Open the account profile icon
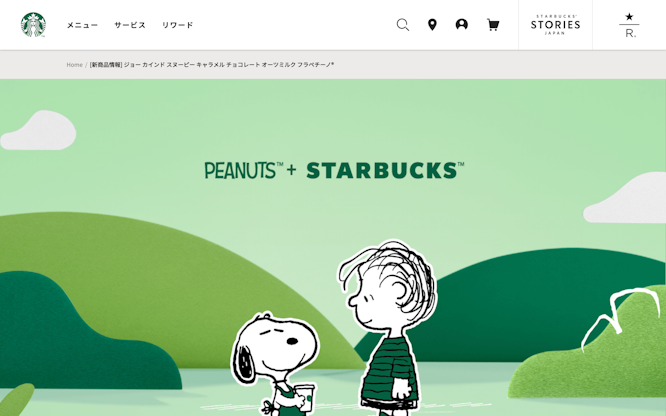666x416 pixels. pyautogui.click(x=462, y=25)
